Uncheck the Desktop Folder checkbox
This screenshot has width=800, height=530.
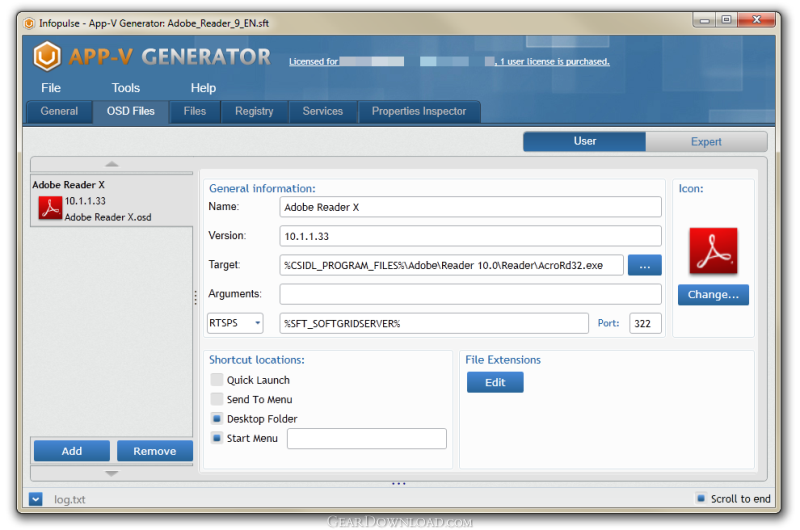coord(216,418)
